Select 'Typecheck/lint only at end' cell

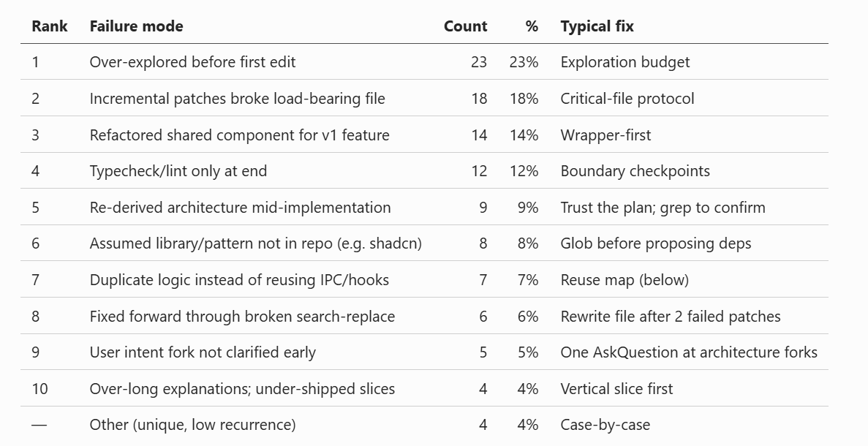178,171
